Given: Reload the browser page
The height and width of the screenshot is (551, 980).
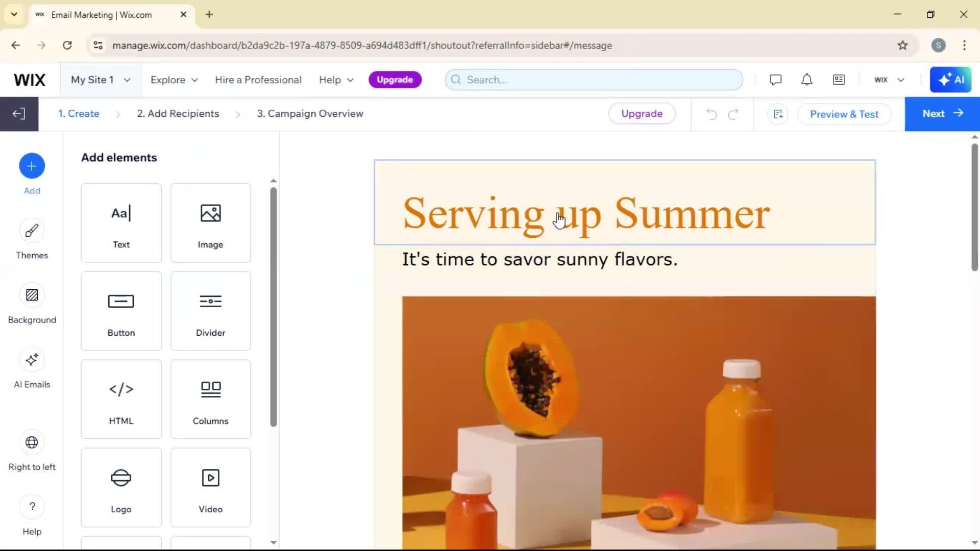Looking at the screenshot, I should coord(67,45).
